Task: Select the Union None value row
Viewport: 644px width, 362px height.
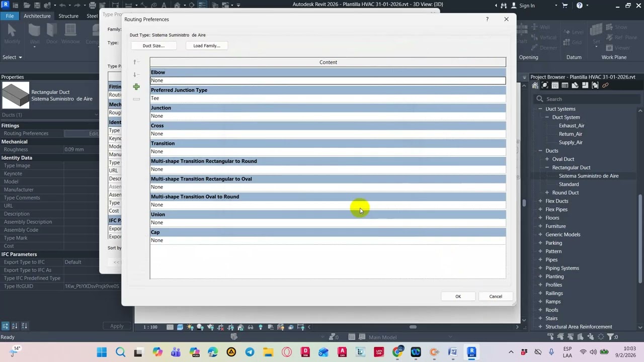Action: [328, 222]
